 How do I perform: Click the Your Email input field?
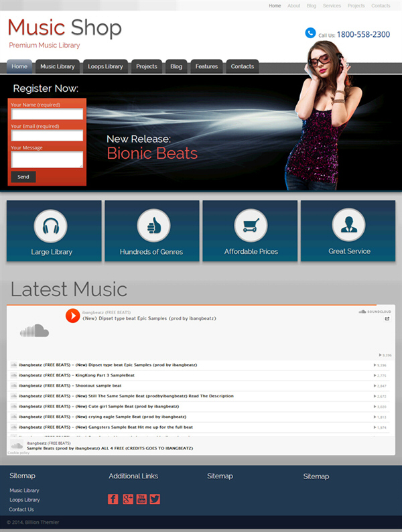tap(47, 135)
